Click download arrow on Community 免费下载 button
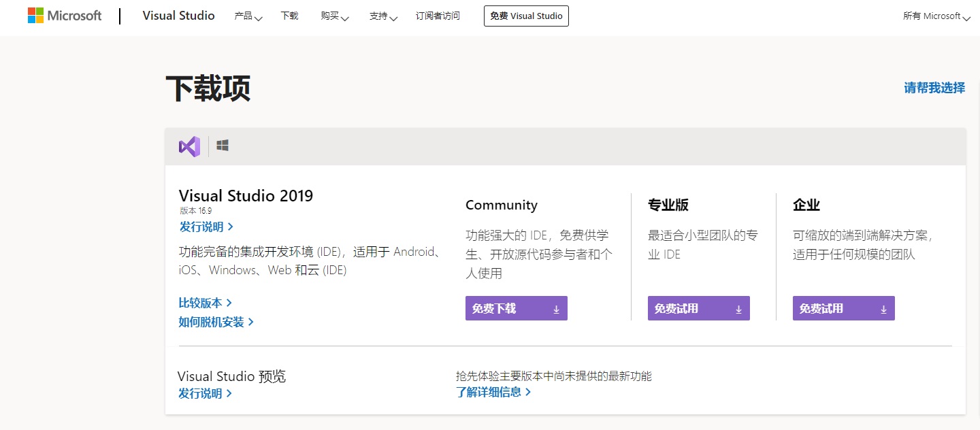This screenshot has height=430, width=980. coord(556,309)
